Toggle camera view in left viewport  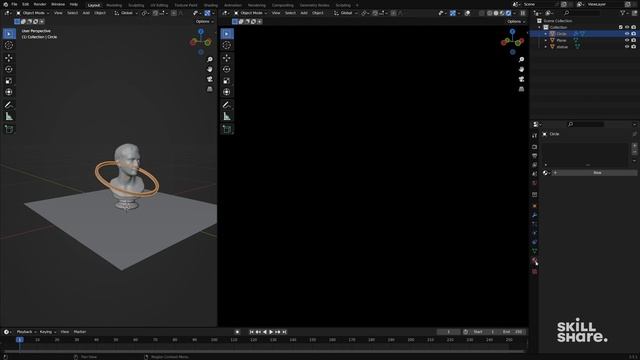click(210, 79)
